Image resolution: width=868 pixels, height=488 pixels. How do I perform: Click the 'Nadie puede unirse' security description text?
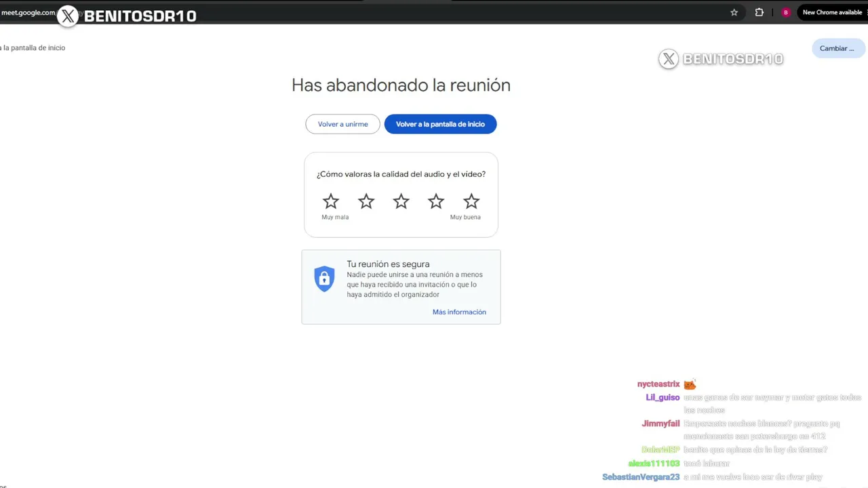[414, 285]
